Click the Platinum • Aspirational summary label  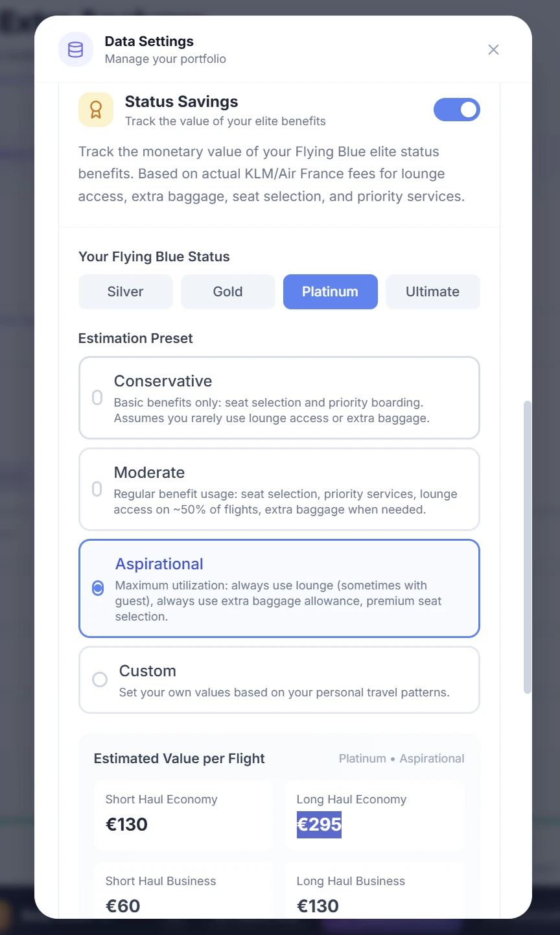tap(401, 758)
